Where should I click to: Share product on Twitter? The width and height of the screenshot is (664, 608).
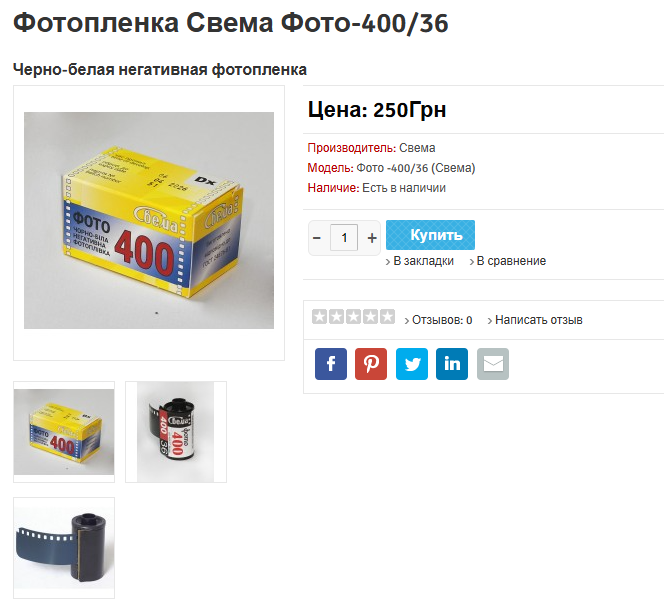tap(412, 364)
